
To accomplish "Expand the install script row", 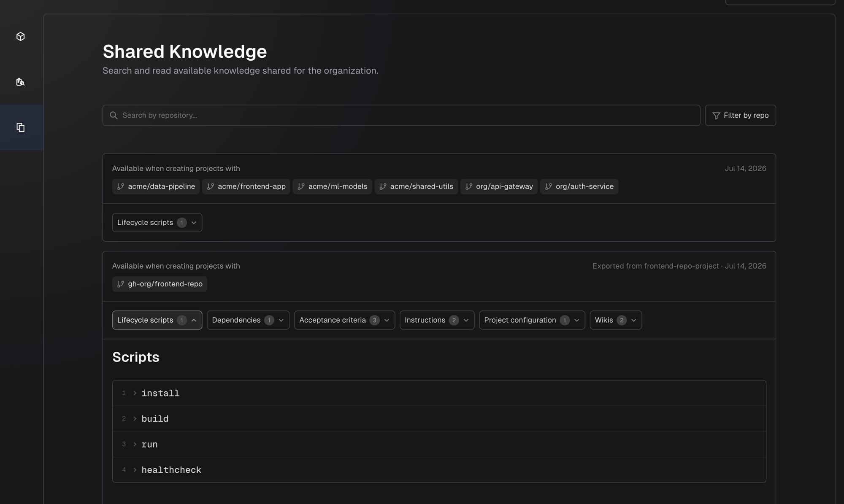I will [439, 393].
